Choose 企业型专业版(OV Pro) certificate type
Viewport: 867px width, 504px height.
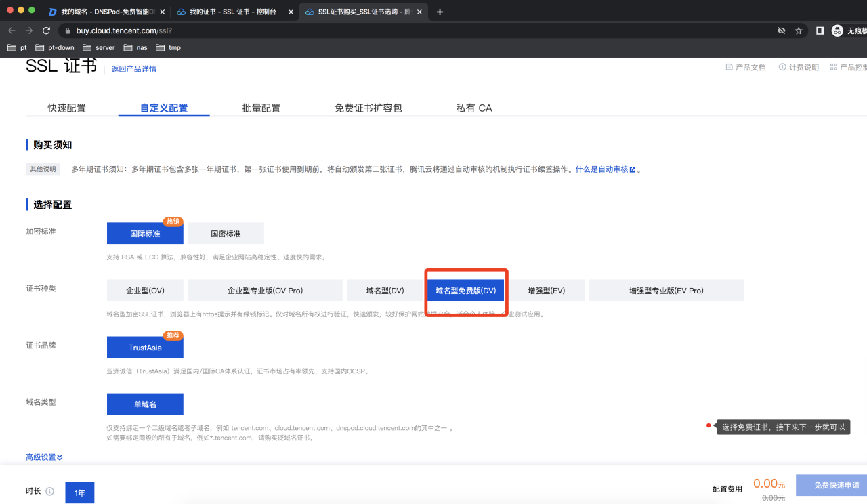click(265, 290)
